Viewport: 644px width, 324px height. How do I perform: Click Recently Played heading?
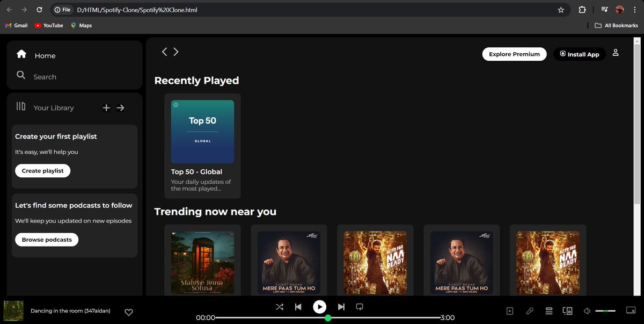pos(196,81)
